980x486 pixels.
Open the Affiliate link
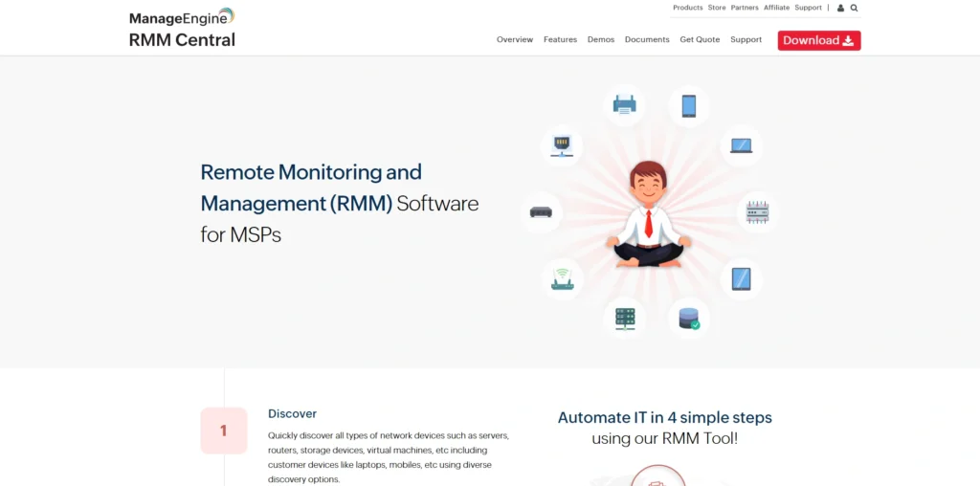pos(776,8)
